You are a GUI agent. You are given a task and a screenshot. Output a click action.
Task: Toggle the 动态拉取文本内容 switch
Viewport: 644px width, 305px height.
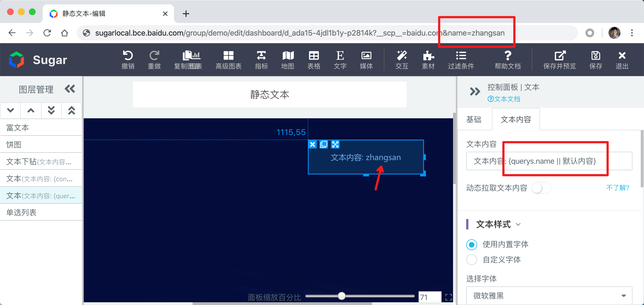[541, 188]
